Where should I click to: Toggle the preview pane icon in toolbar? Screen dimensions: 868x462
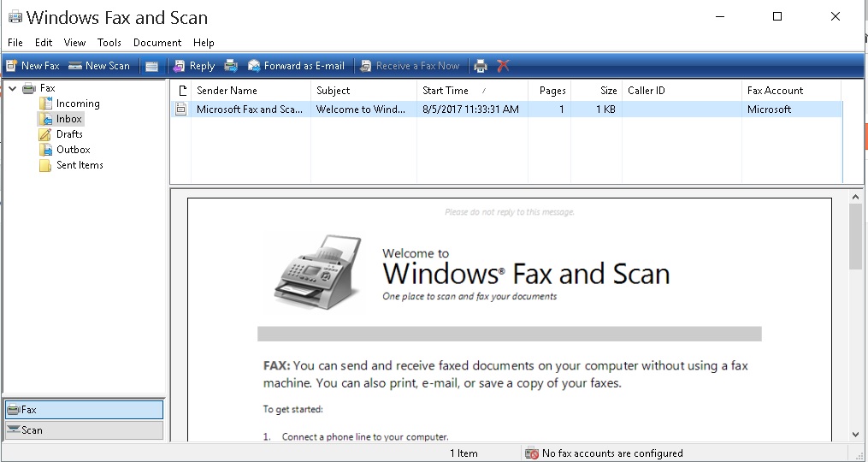click(x=151, y=66)
